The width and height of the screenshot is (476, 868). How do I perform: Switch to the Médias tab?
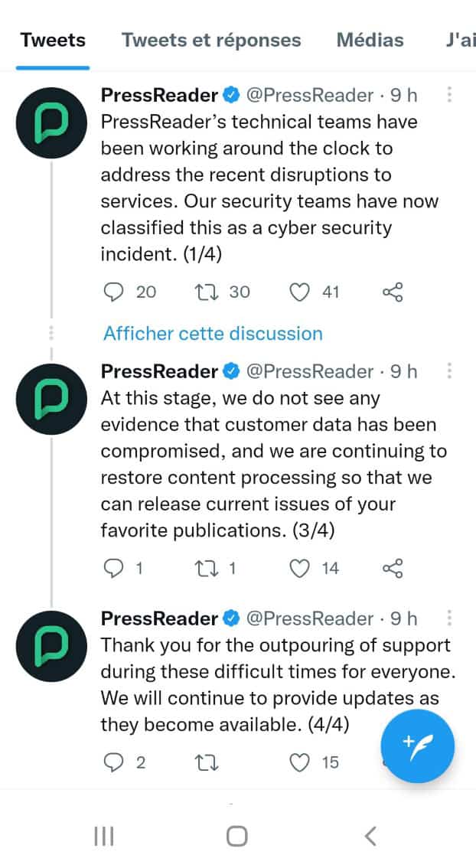[x=370, y=40]
